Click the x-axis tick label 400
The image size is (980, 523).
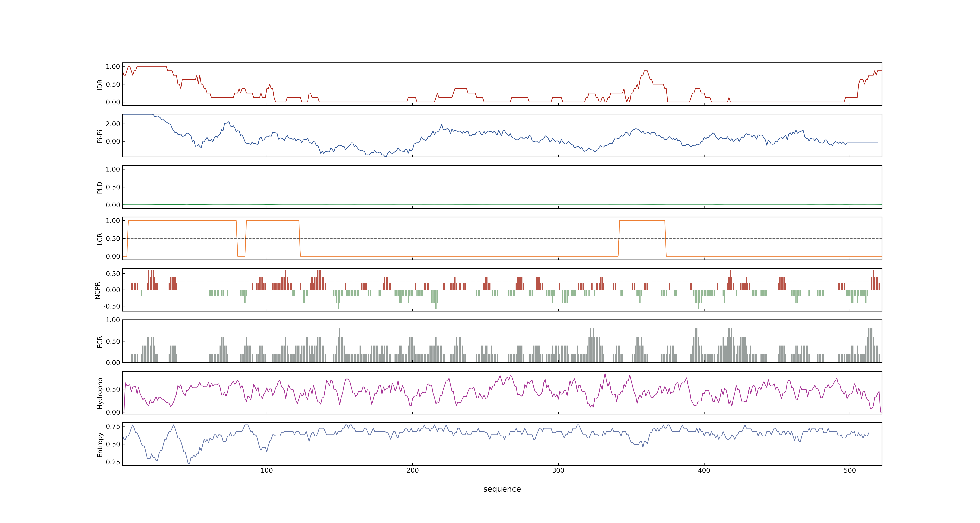coord(704,470)
